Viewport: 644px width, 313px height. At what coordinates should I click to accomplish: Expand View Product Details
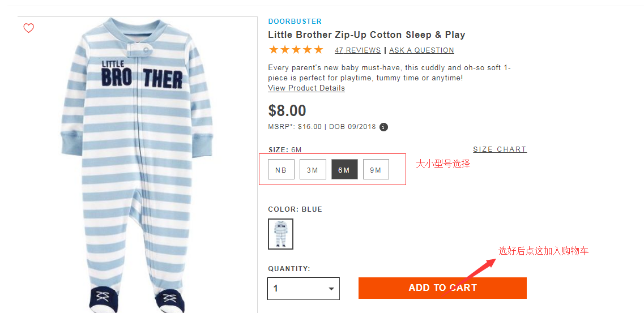[x=306, y=88]
